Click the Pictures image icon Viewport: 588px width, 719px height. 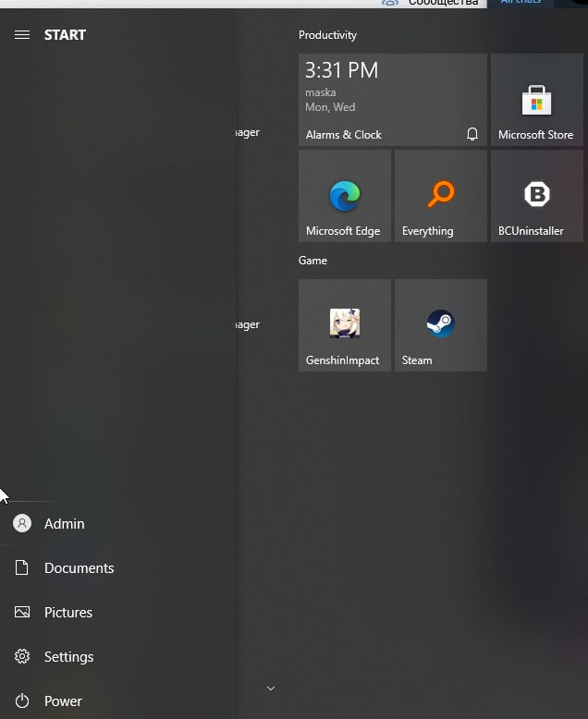(x=22, y=612)
